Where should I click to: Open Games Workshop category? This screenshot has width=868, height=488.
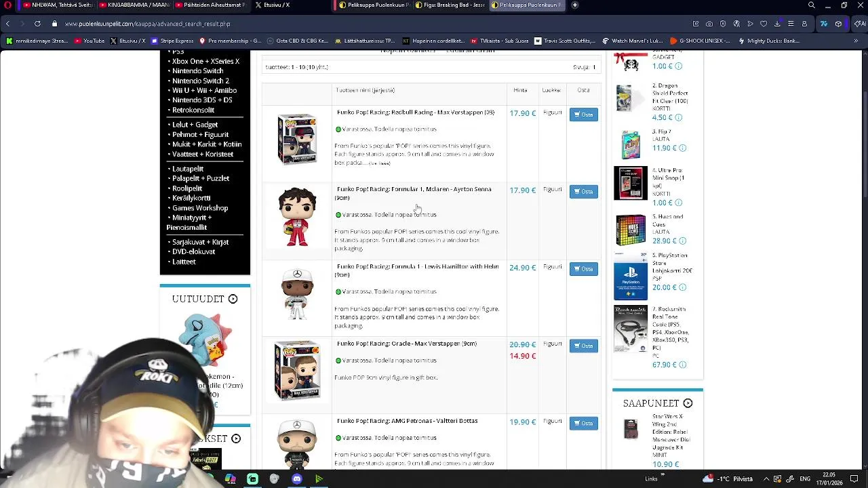pyautogui.click(x=199, y=208)
